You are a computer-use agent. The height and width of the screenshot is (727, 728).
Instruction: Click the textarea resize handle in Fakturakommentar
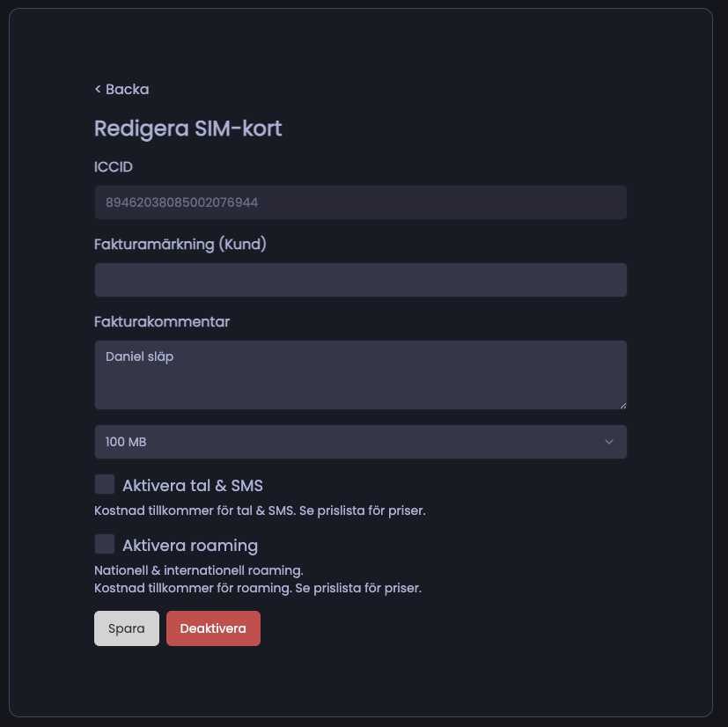(621, 404)
